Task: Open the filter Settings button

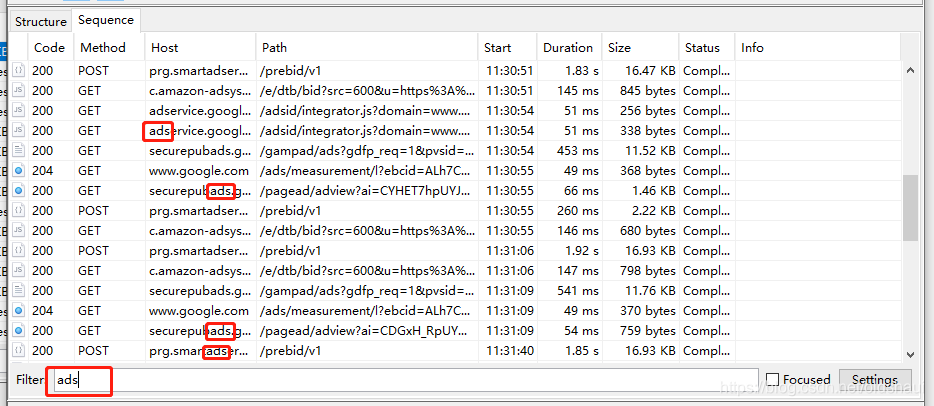Action: click(x=874, y=380)
